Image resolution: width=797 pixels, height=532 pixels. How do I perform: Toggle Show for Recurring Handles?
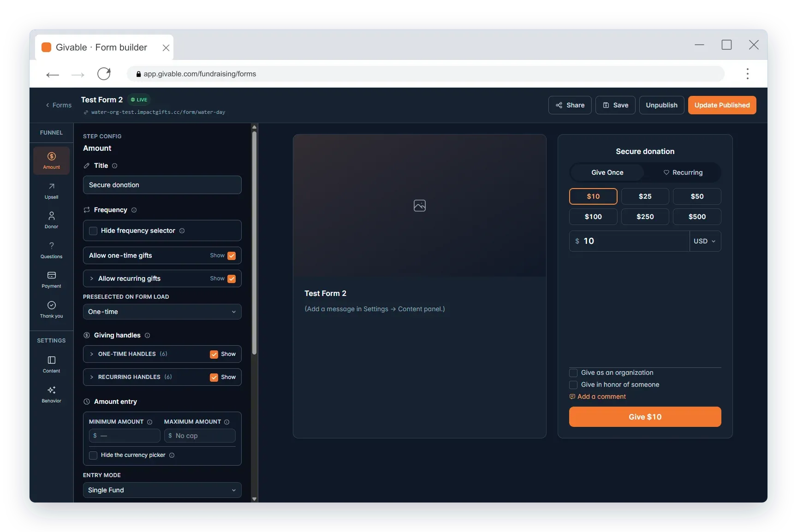point(214,378)
